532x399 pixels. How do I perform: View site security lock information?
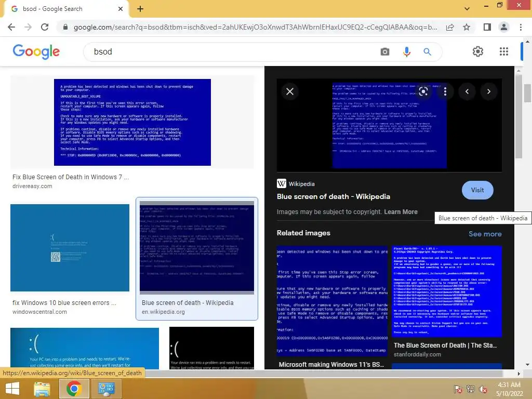click(65, 27)
